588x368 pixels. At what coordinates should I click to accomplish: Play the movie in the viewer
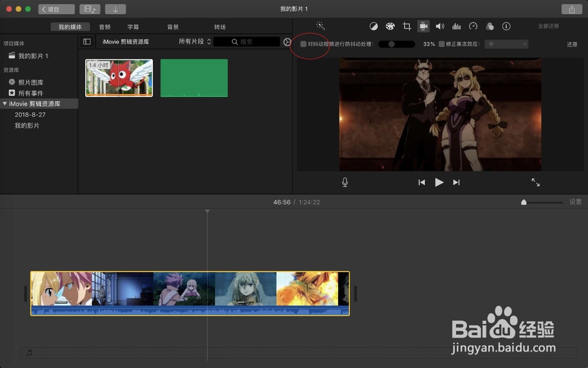[439, 182]
